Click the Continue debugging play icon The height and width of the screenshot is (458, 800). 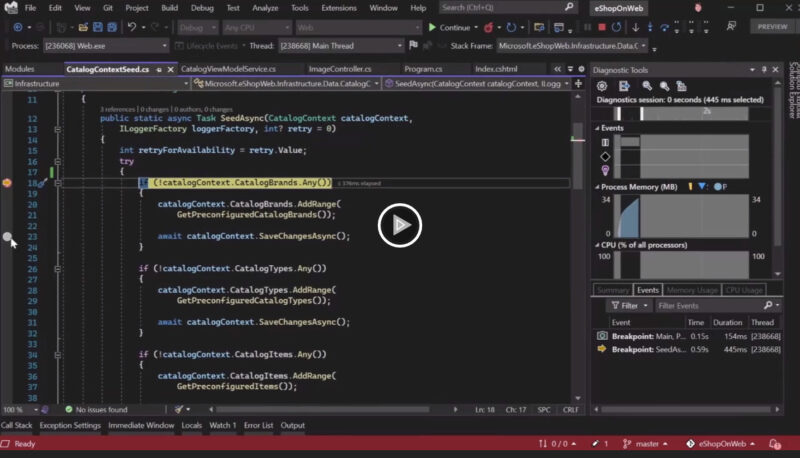[432, 28]
